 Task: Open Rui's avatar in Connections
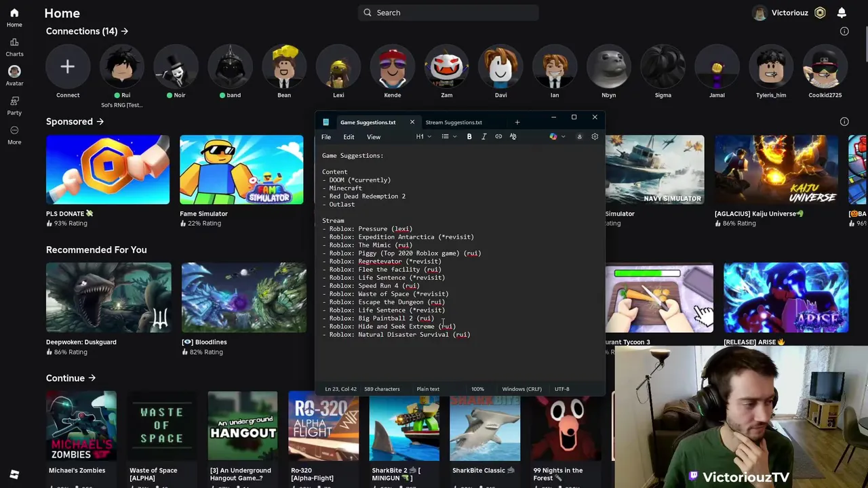click(122, 66)
